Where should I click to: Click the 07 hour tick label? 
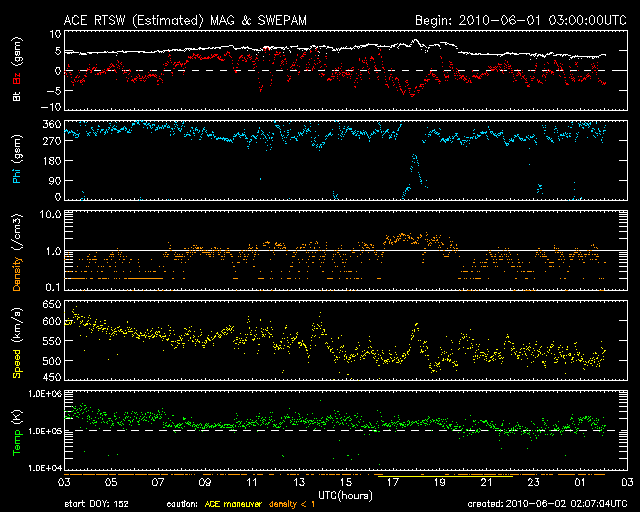(157, 482)
